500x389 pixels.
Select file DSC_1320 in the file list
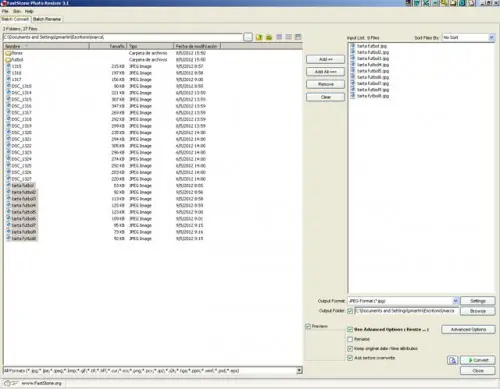pos(22,133)
